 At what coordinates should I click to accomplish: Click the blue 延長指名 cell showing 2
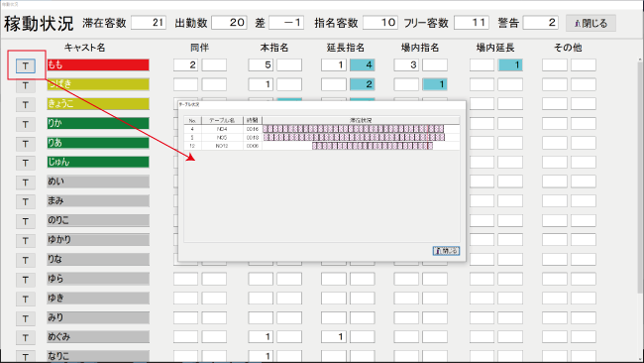click(x=363, y=84)
